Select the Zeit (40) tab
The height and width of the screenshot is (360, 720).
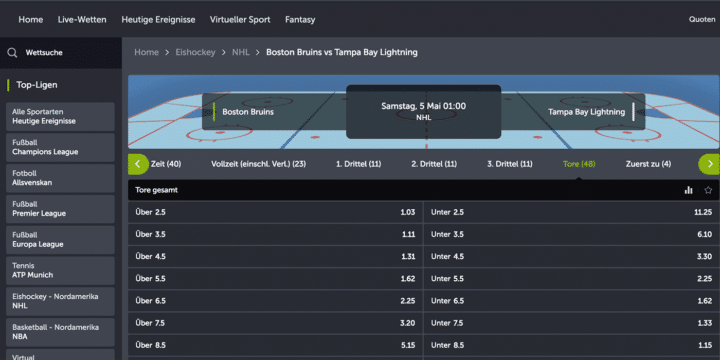(x=166, y=164)
